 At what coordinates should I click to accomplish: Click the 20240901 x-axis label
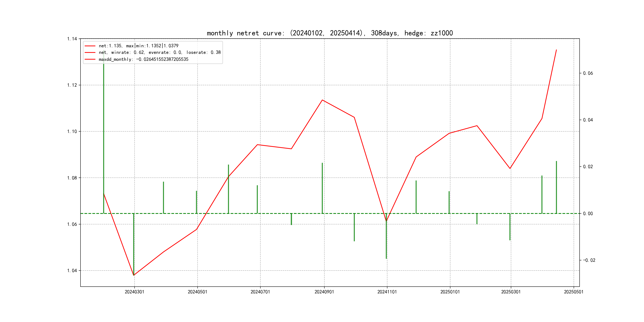(x=324, y=292)
